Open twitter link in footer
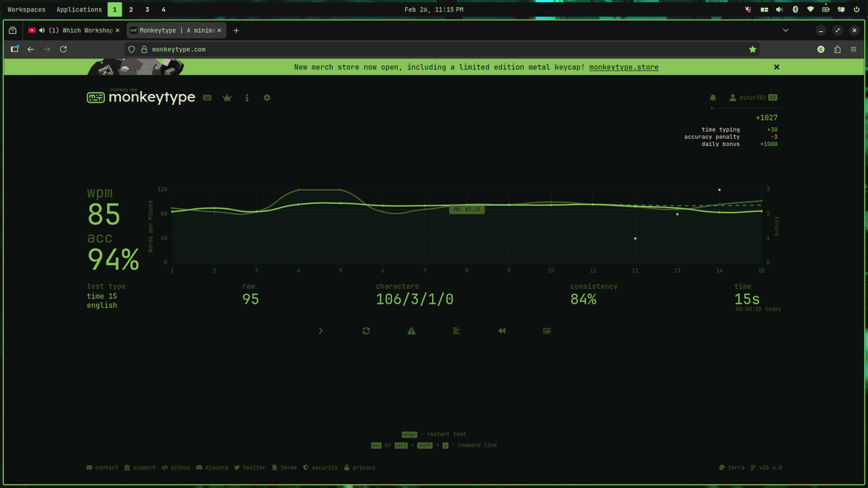The height and width of the screenshot is (488, 868). pyautogui.click(x=250, y=468)
